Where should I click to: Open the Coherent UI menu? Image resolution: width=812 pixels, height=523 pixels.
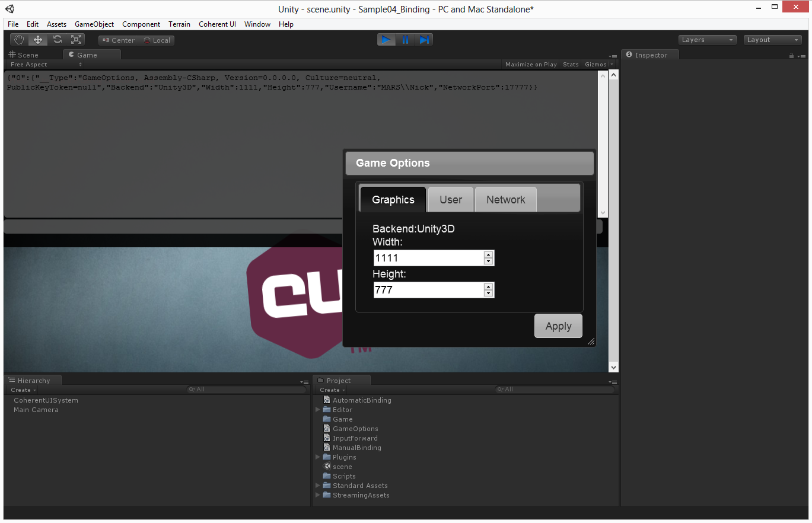pyautogui.click(x=217, y=24)
